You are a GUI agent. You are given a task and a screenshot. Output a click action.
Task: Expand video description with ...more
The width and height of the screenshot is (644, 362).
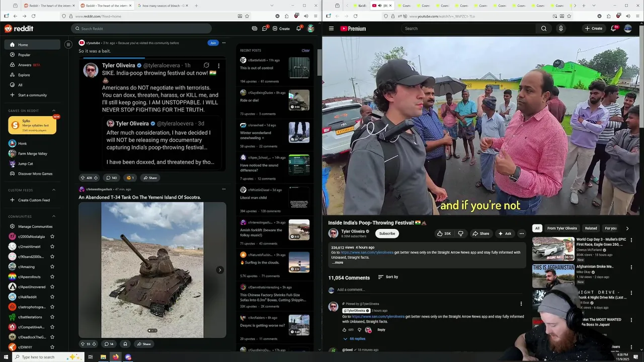click(338, 262)
